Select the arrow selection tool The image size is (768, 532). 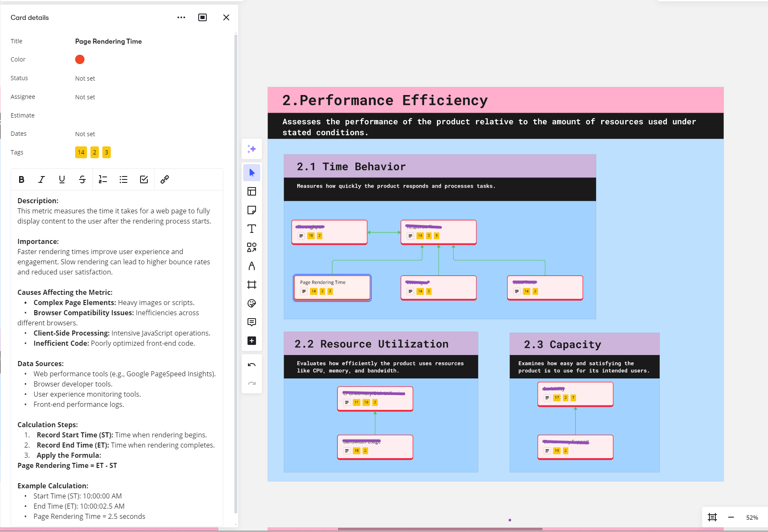[252, 172]
